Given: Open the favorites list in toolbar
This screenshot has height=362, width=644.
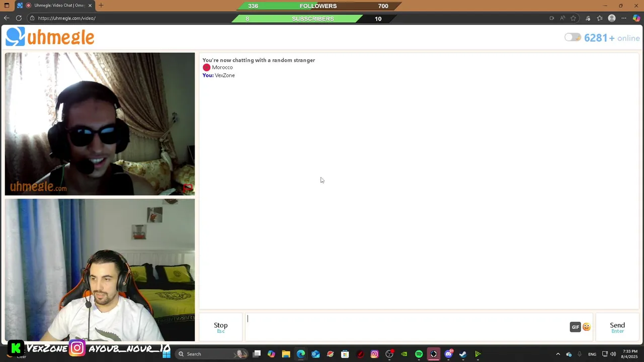Looking at the screenshot, I should point(600,18).
